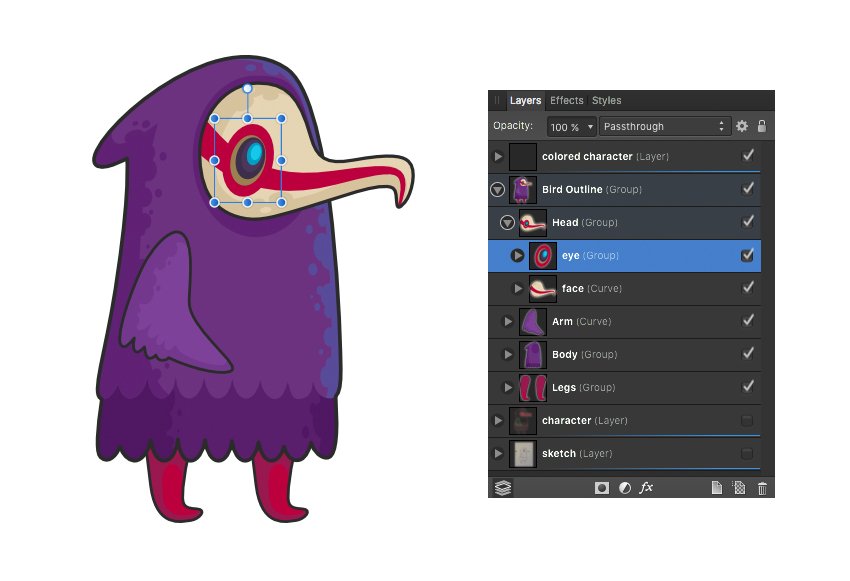Expand the Arm curve layer
Image resolution: width=850 pixels, height=581 pixels.
click(x=508, y=321)
